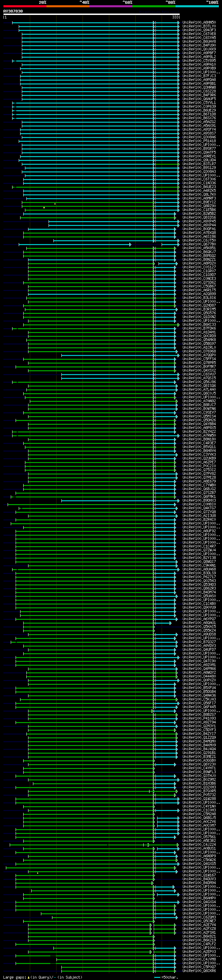
Task: Select the UniRef100_B7FJC3 label
Action: [x=199, y=76]
